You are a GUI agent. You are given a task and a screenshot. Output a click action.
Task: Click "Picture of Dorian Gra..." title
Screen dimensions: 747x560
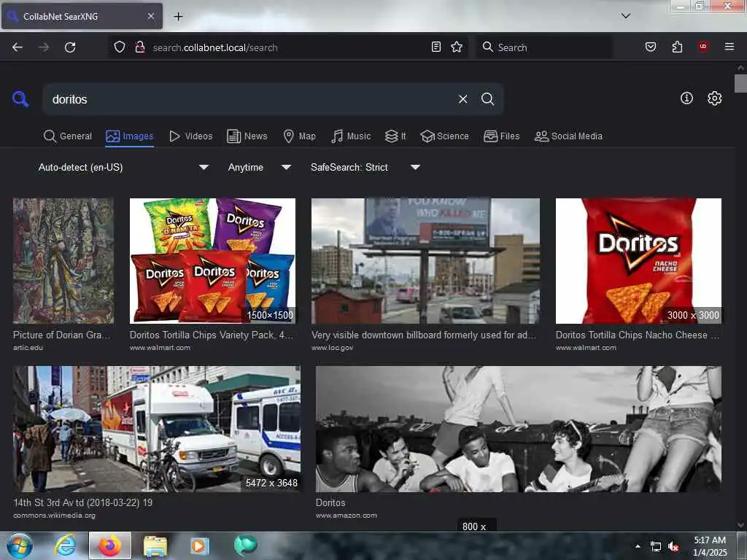point(61,335)
